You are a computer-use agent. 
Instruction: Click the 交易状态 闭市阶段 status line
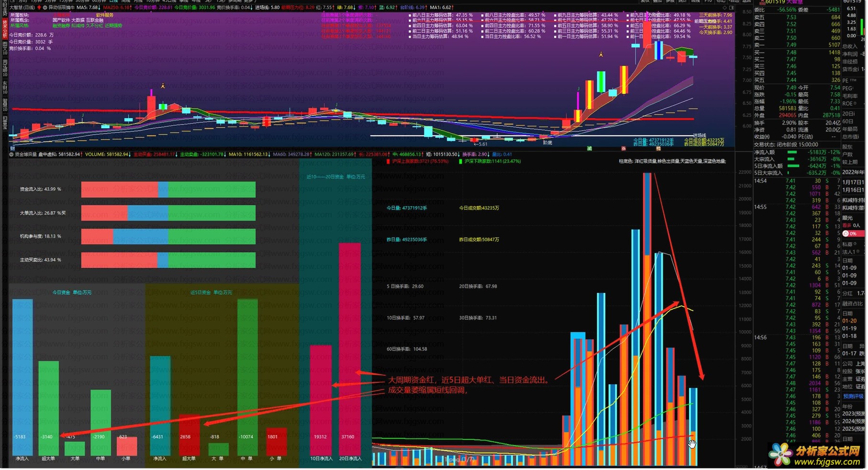click(x=786, y=145)
